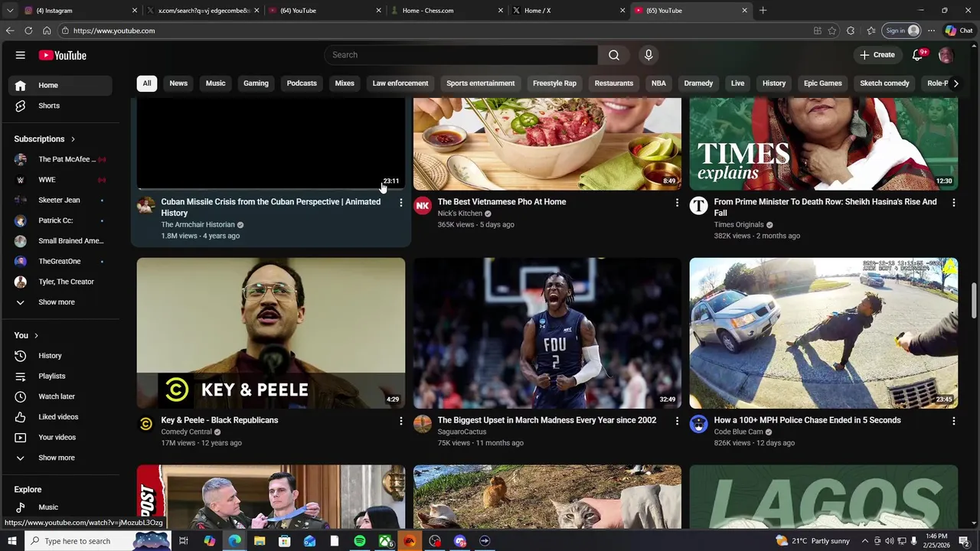The height and width of the screenshot is (551, 980).
Task: Open YouTube notifications bell
Action: [x=918, y=55]
